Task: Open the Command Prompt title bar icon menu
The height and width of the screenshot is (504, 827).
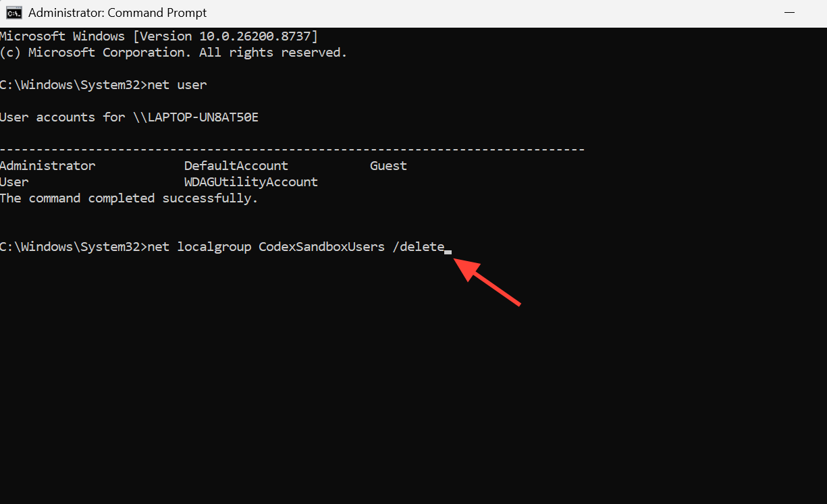Action: coord(14,13)
